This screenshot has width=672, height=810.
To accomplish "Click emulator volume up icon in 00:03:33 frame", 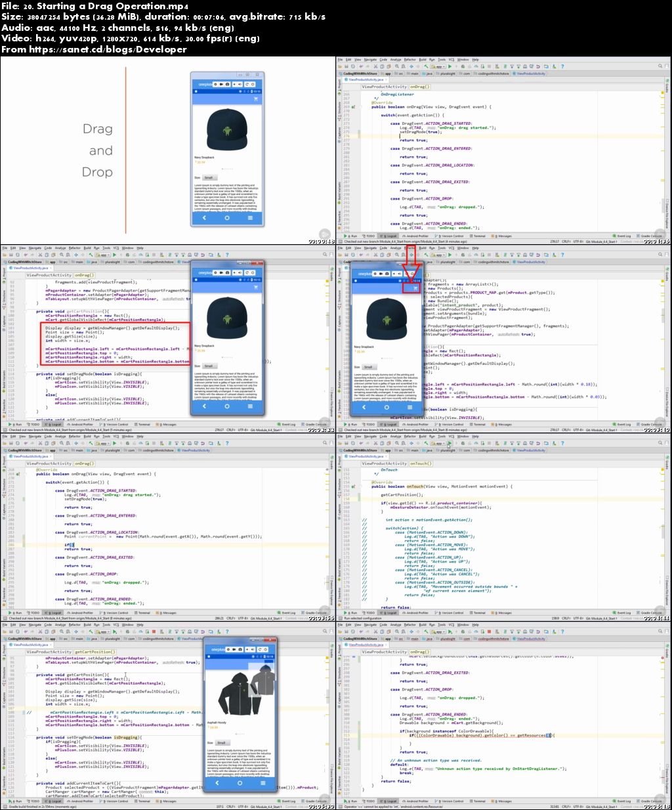I will tap(240, 272).
